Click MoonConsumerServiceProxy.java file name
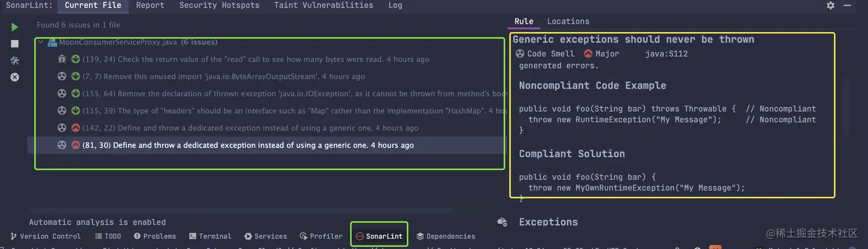This screenshot has height=249, width=868. [118, 42]
